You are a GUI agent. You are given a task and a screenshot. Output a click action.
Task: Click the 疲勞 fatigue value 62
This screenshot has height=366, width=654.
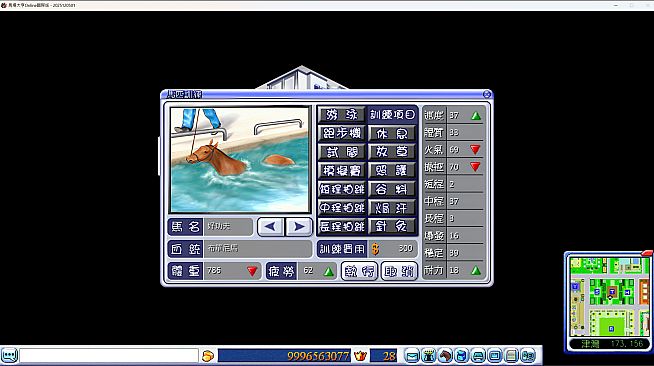click(308, 271)
